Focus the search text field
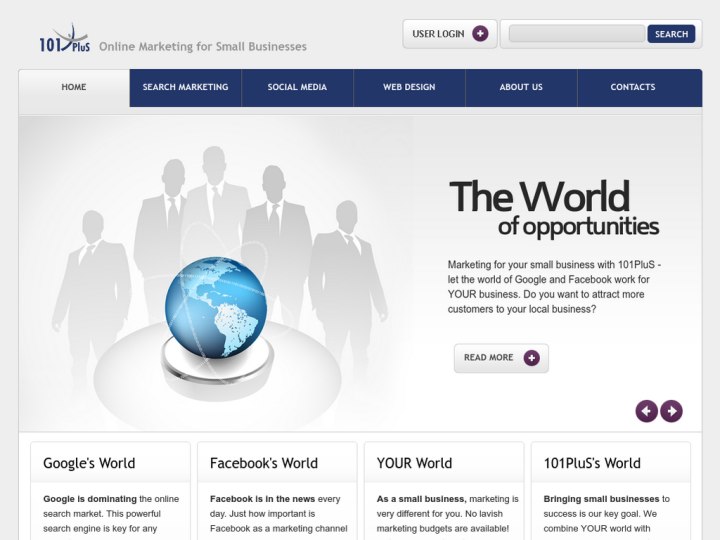Viewport: 720px width, 540px height. click(576, 34)
